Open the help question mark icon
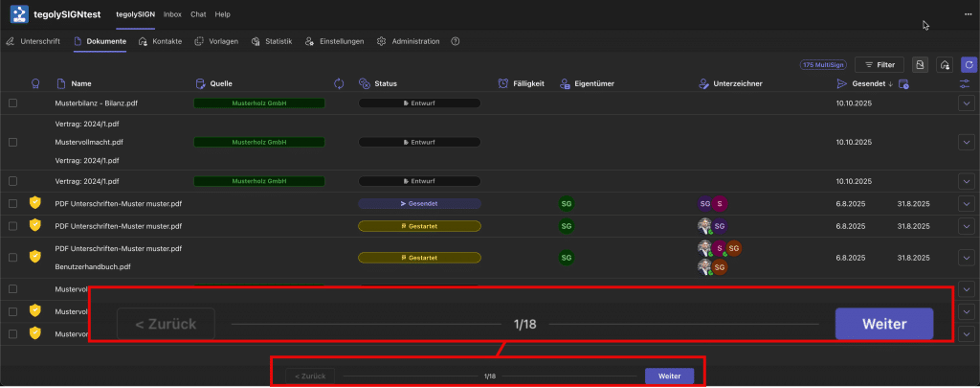 pos(455,42)
